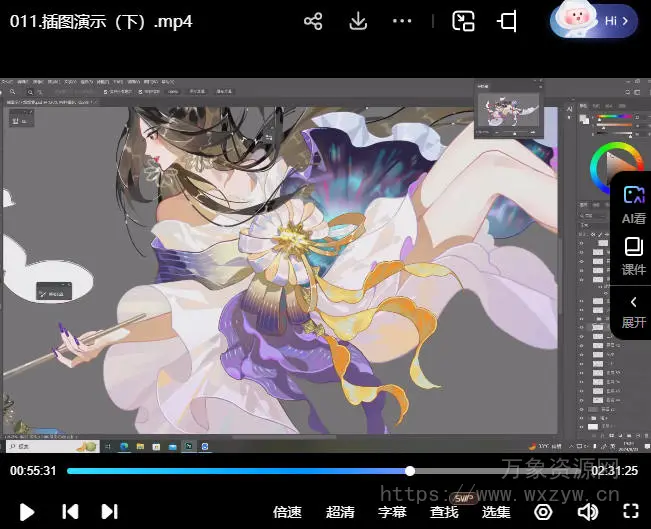
Task: Click the circular settings icon in player bar
Action: tap(543, 512)
